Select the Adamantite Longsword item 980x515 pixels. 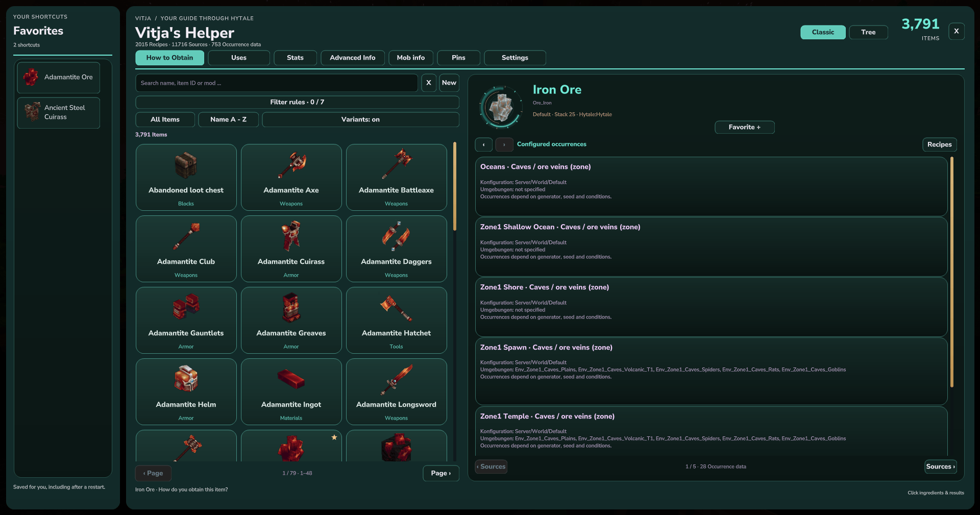click(x=397, y=391)
